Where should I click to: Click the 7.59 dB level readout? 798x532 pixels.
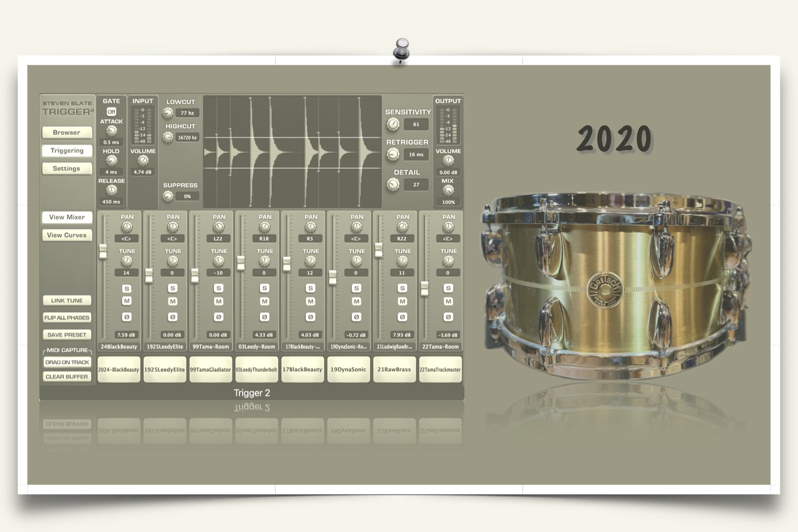click(x=126, y=335)
